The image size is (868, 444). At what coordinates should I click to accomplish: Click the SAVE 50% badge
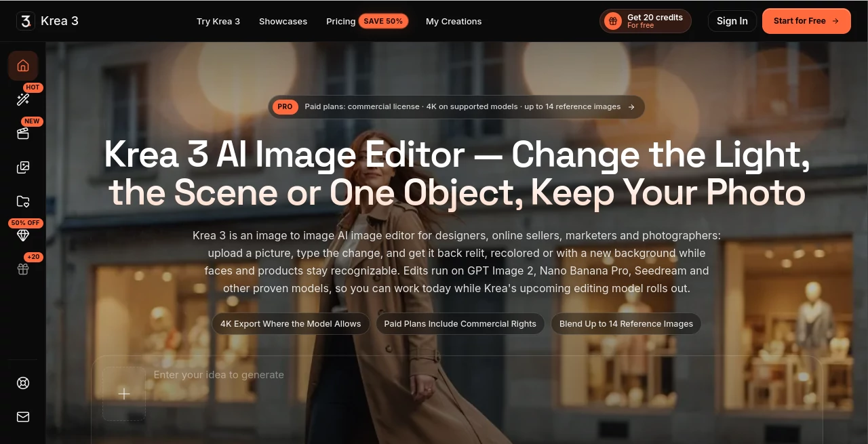[383, 21]
